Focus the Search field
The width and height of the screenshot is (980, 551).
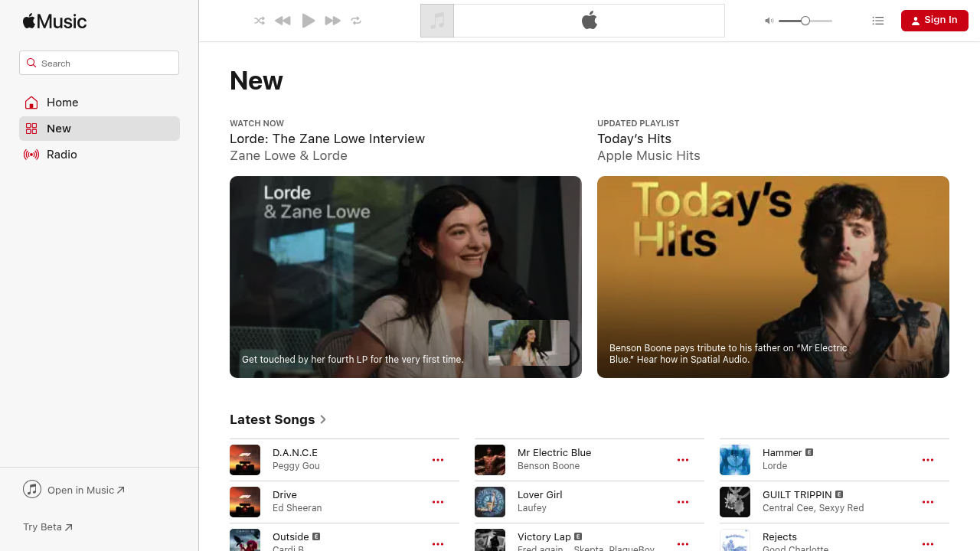[x=100, y=63]
